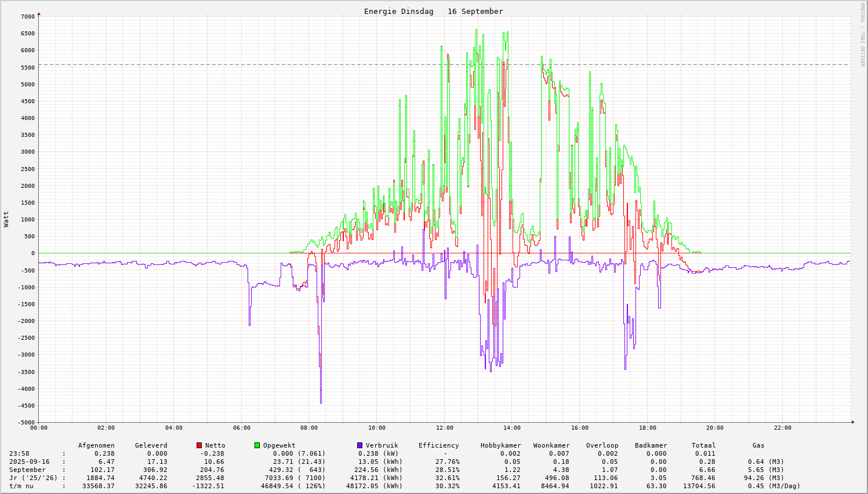
Task: Click the Totaal column header
Action: pos(703,445)
